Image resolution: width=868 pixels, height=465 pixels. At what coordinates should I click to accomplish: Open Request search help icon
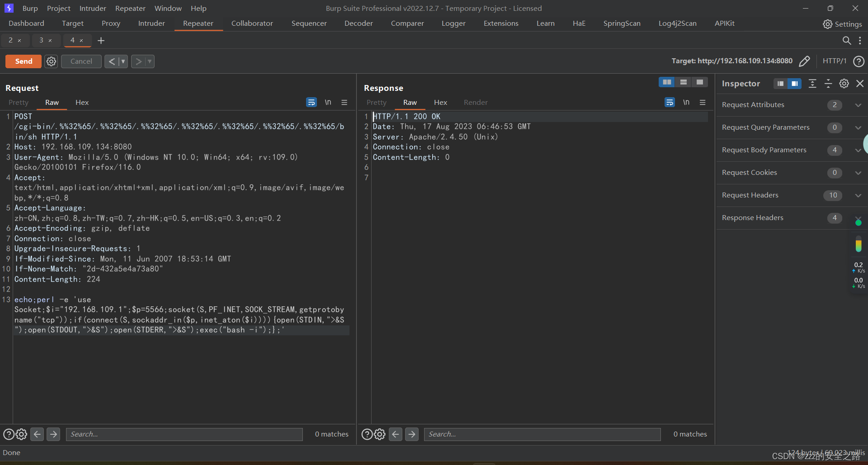coord(9,434)
